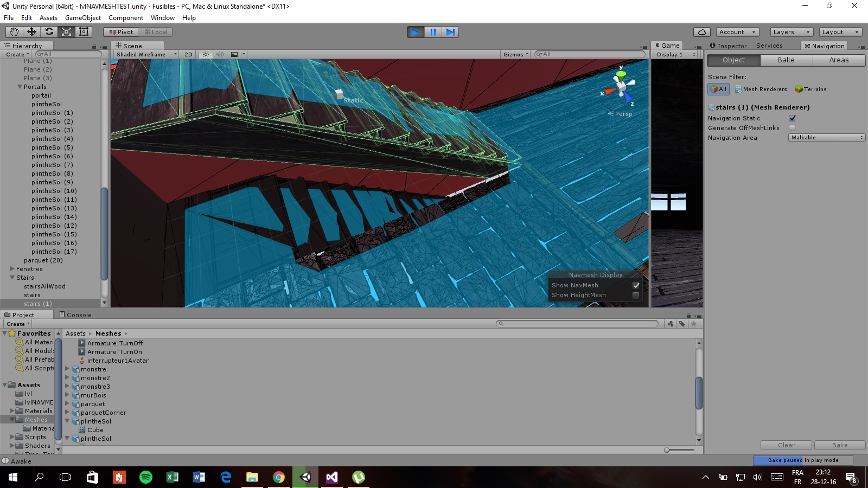Click the Clear navmesh button
Viewport: 868px width, 488px height.
[786, 445]
